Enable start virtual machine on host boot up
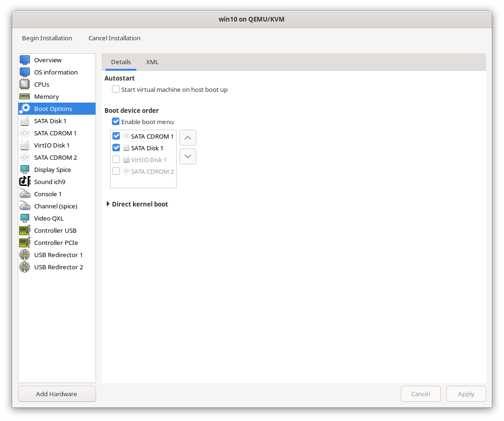The width and height of the screenshot is (504, 421). [116, 89]
